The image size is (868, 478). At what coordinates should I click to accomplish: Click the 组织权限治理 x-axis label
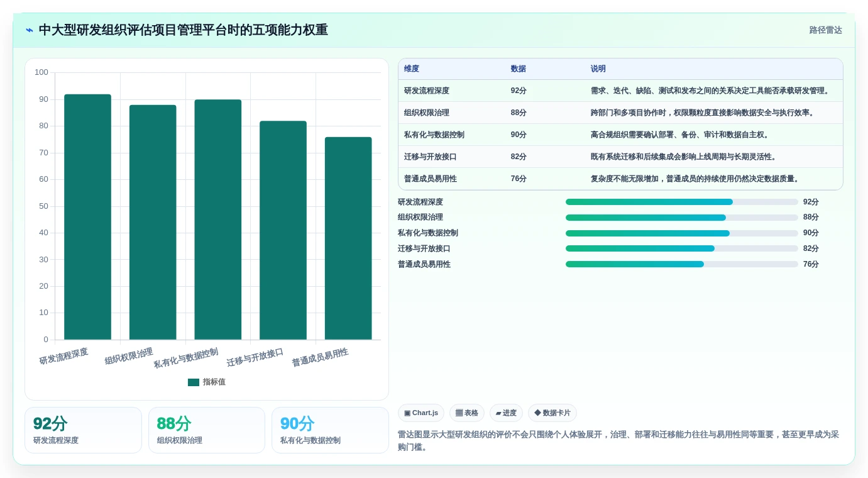129,356
